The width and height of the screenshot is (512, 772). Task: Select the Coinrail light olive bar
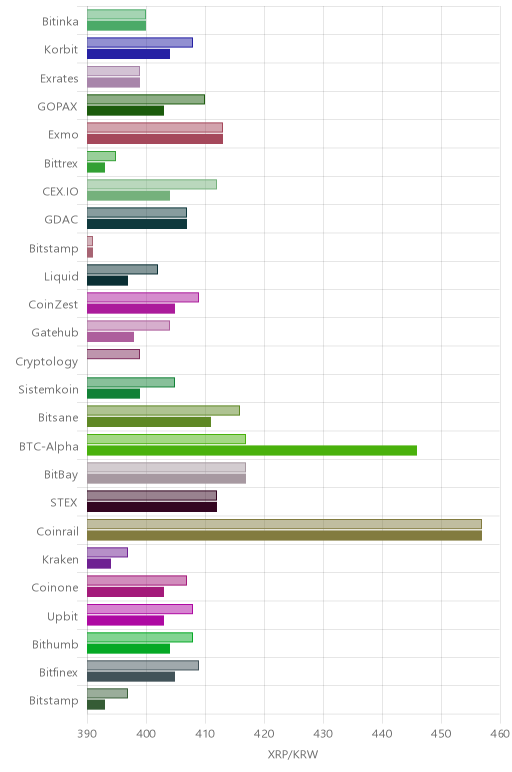284,524
